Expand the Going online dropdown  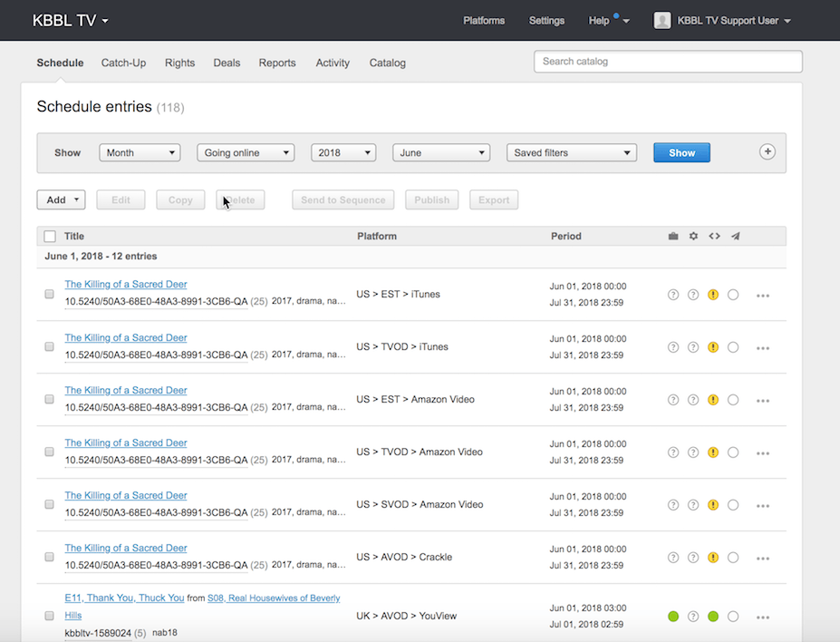tap(246, 153)
